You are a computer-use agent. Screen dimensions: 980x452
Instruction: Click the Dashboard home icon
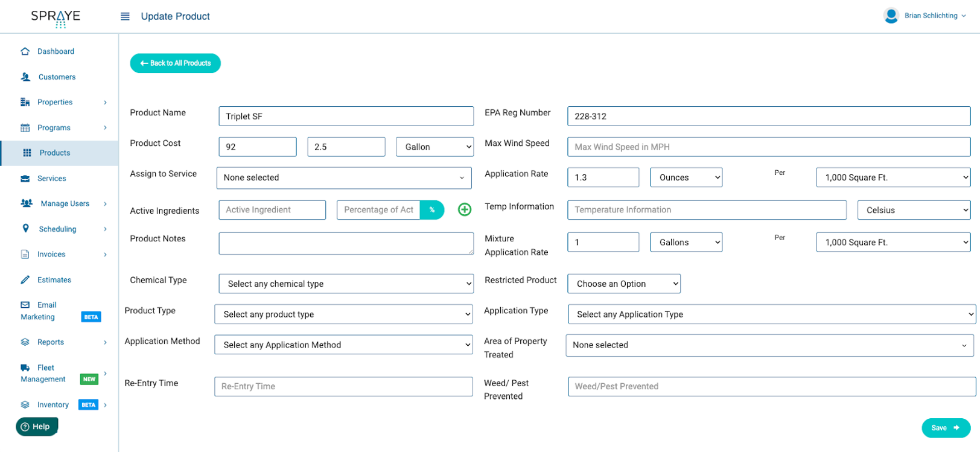pos(25,51)
